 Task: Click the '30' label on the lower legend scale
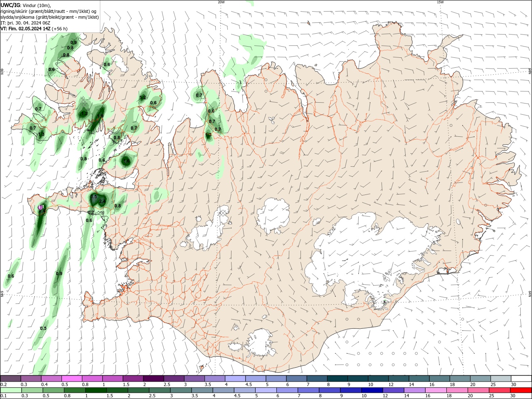(x=514, y=396)
